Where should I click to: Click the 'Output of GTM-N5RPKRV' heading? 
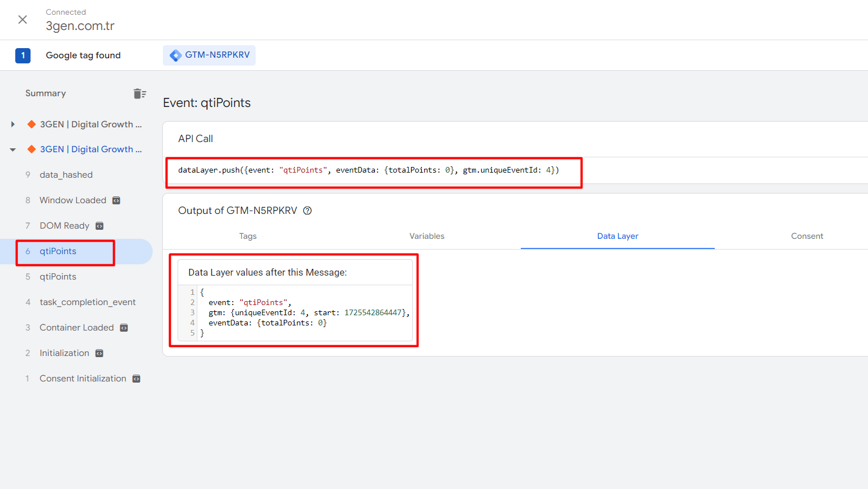click(237, 211)
